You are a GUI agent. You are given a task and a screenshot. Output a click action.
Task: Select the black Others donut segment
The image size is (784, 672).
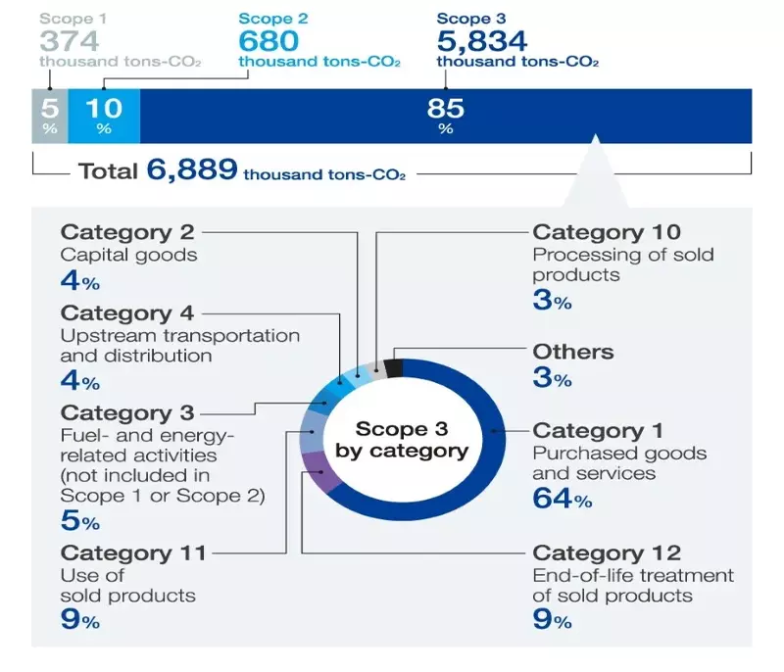pos(394,368)
